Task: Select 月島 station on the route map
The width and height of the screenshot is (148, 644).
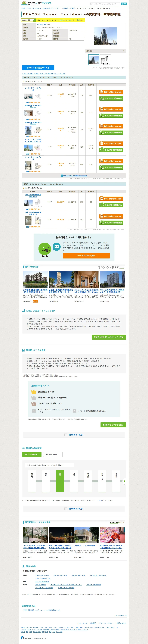Action: tap(74, 481)
